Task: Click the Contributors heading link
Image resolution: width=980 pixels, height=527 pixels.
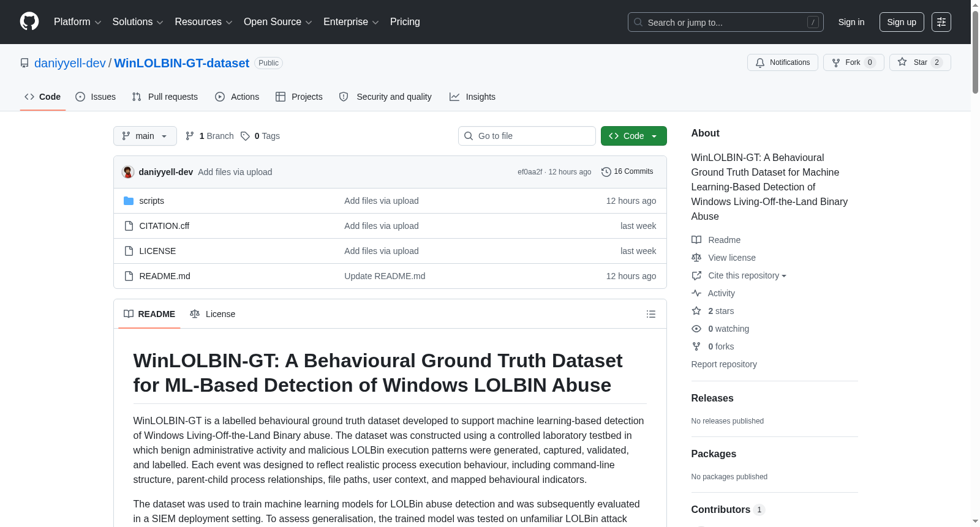Action: [x=728, y=509]
